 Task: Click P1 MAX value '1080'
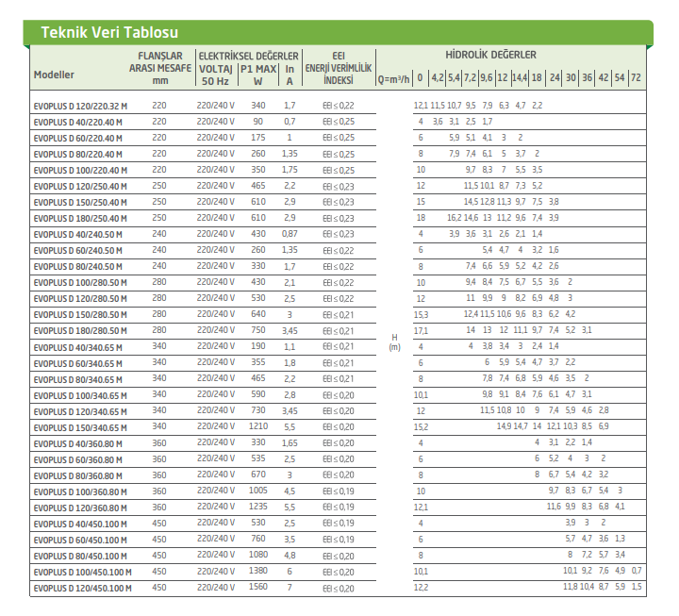click(258, 555)
